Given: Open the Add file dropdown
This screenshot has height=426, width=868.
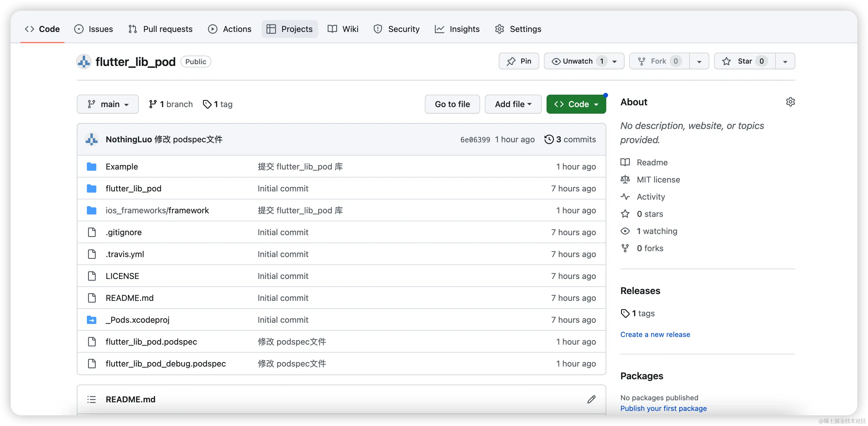Looking at the screenshot, I should pos(513,104).
